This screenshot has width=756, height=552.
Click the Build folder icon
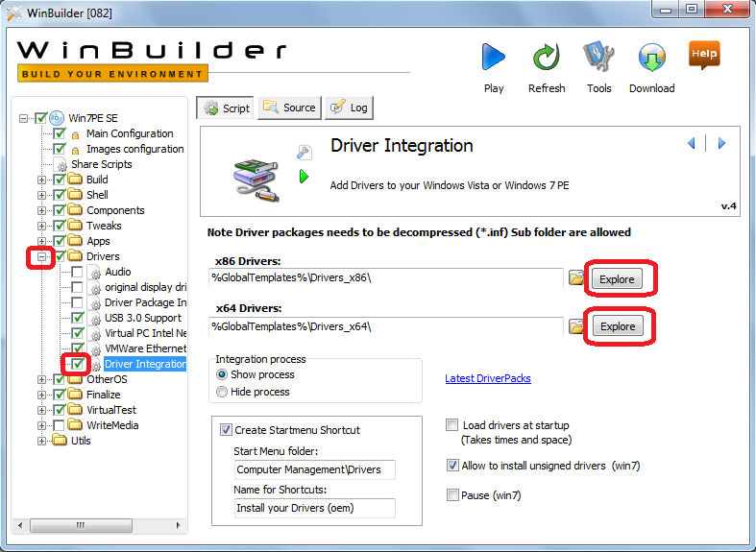(x=75, y=180)
